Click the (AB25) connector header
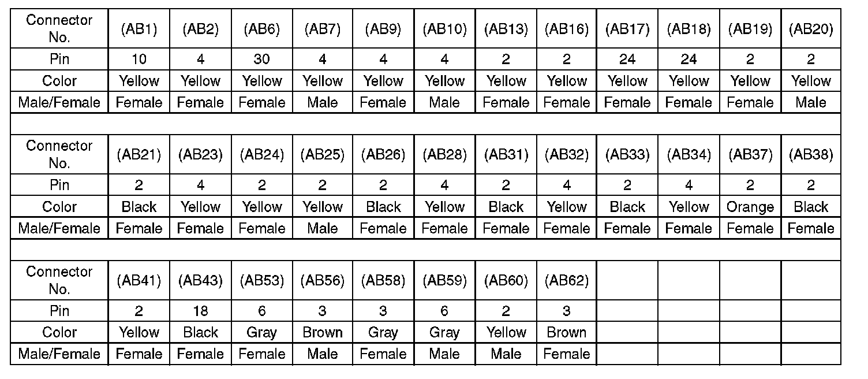 tap(322, 155)
